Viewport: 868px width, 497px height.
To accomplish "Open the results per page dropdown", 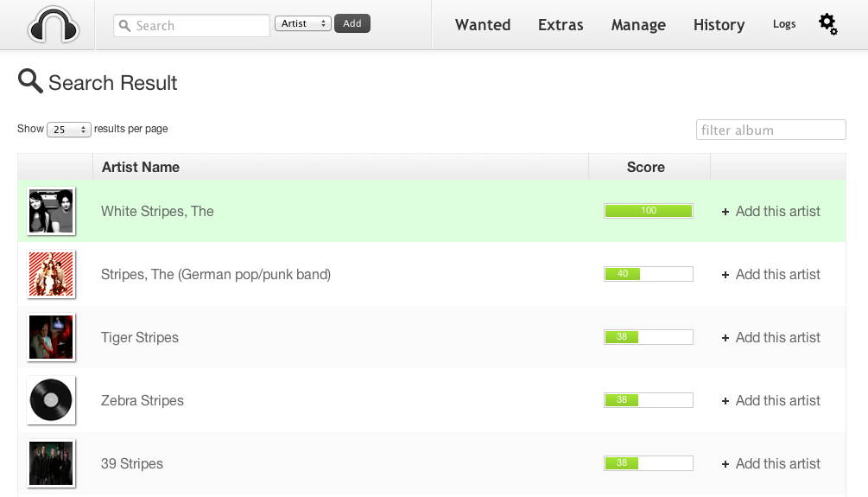I will (68, 129).
